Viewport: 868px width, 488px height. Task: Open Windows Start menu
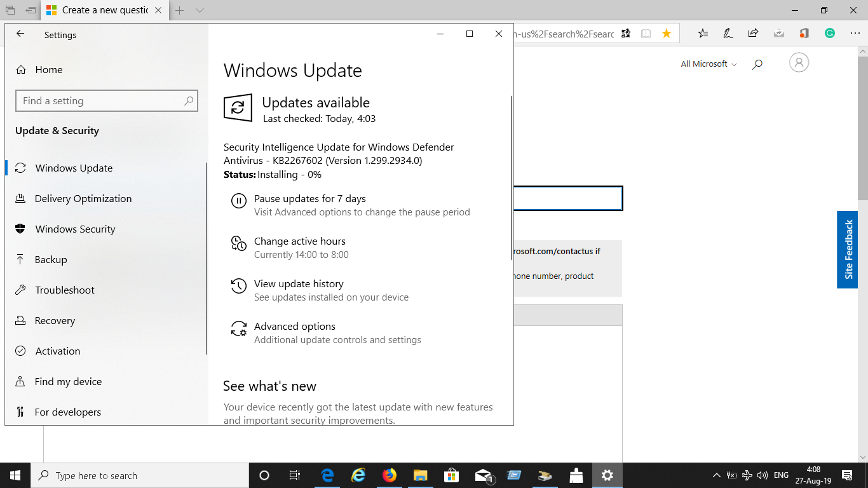coord(15,475)
